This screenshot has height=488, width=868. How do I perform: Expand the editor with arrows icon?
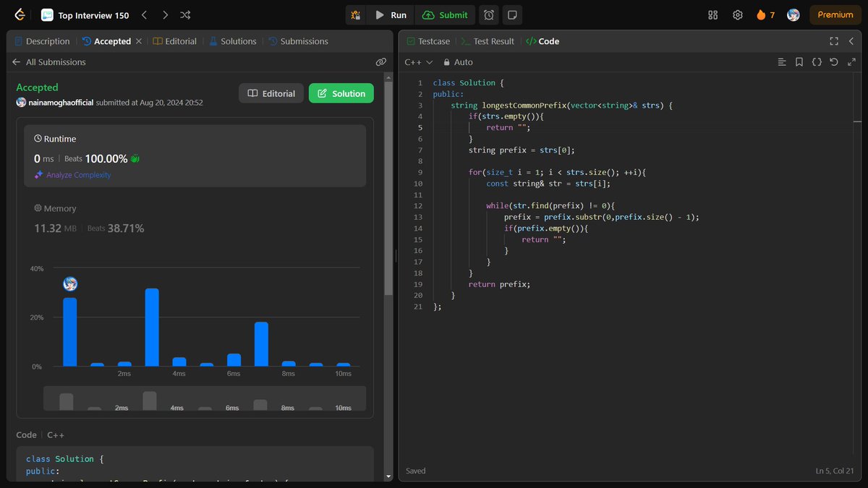852,62
